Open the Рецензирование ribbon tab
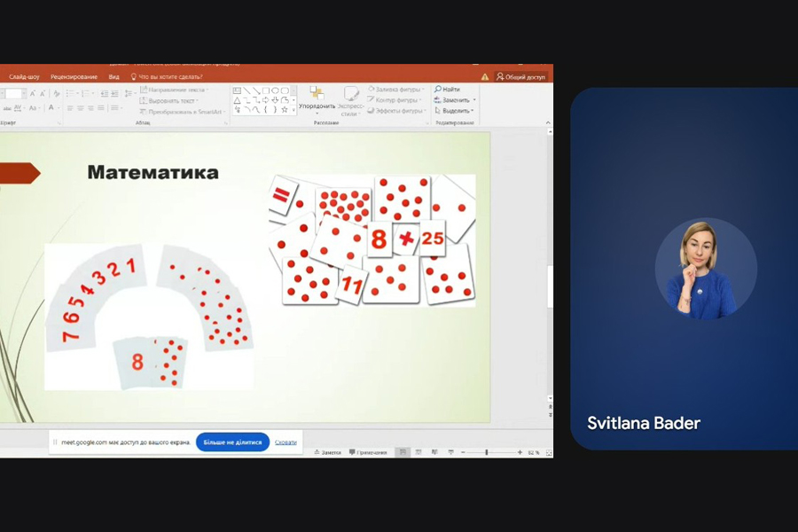Screen dimensions: 798x532 tap(74, 77)
